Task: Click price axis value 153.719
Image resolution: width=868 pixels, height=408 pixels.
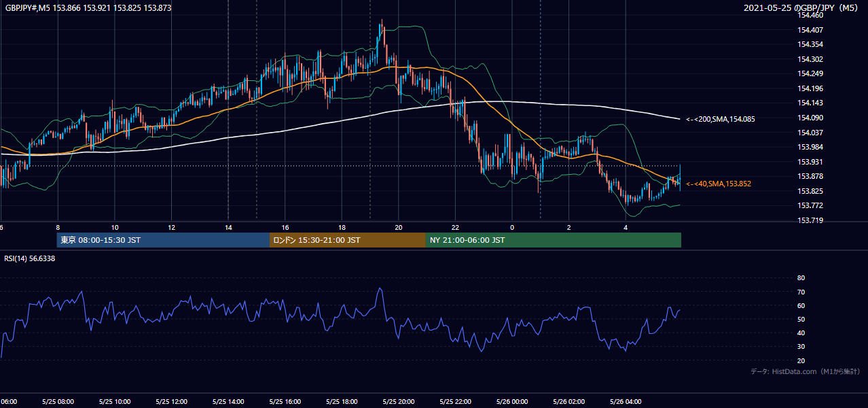Action: pos(810,220)
